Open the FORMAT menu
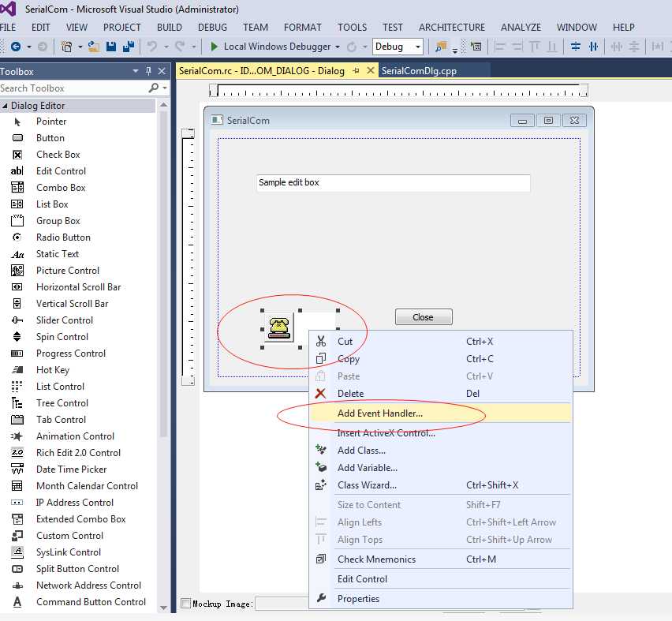The height and width of the screenshot is (621, 672). (x=303, y=28)
